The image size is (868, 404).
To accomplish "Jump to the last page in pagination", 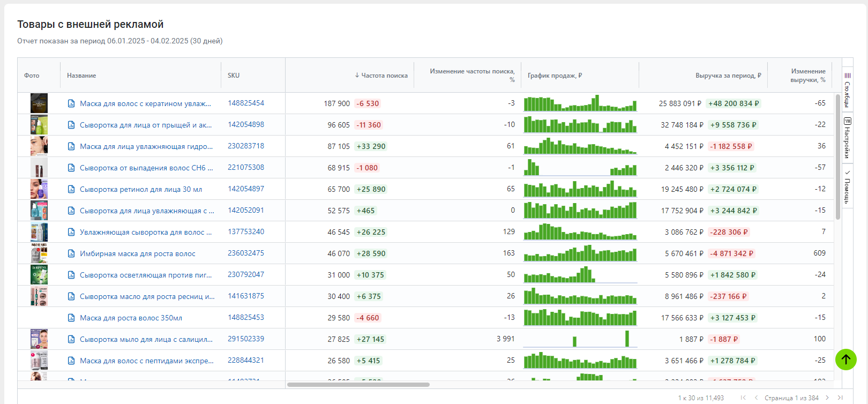I will [x=840, y=398].
